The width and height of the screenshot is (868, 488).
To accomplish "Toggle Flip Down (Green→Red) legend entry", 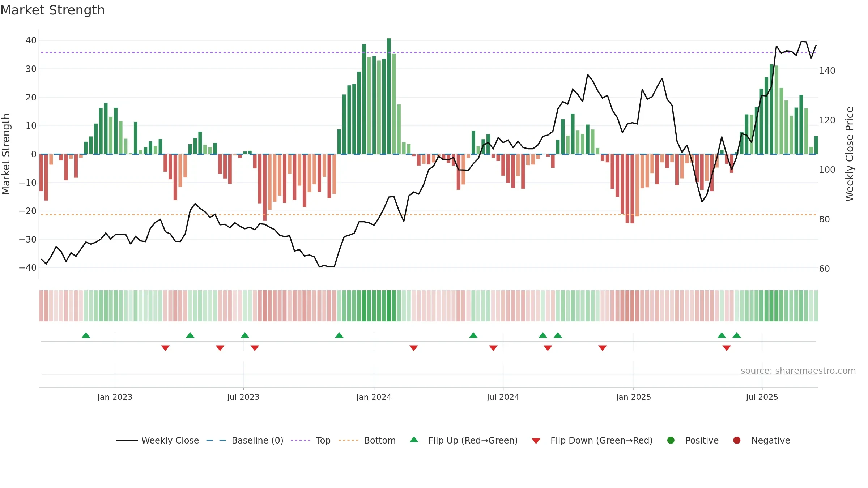I will [592, 440].
